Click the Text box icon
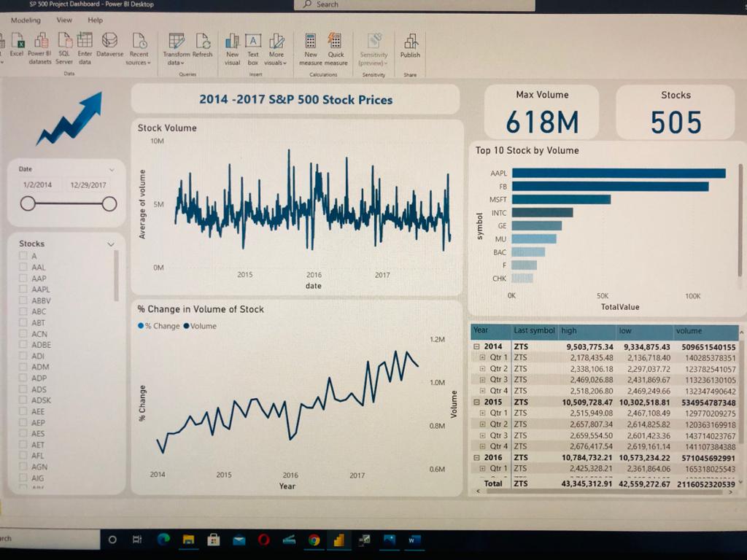Image resolution: width=747 pixels, height=560 pixels. (252, 42)
